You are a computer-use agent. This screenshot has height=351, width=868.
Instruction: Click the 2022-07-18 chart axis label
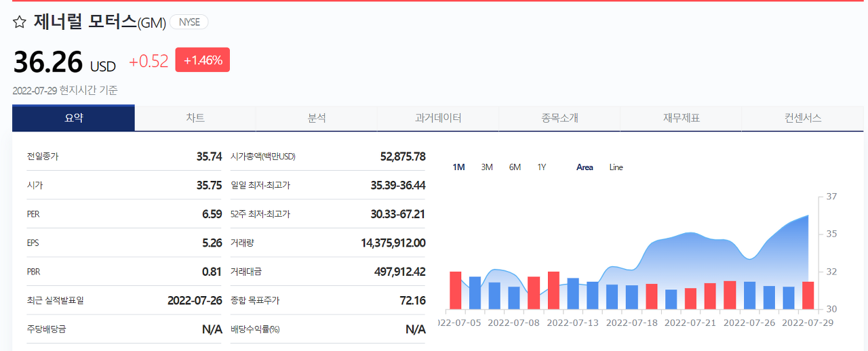(631, 323)
